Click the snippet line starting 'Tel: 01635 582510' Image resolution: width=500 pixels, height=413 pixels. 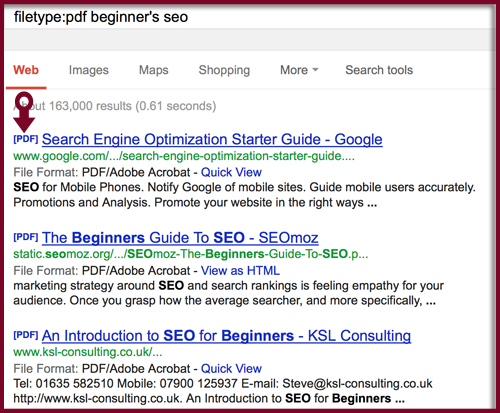click(223, 384)
